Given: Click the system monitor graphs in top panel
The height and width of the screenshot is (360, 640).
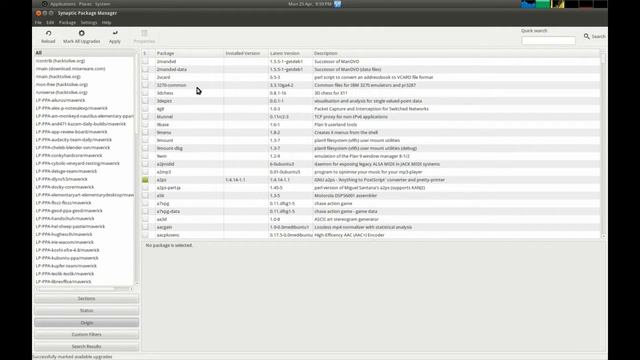Looking at the screenshot, I should click(564, 4).
